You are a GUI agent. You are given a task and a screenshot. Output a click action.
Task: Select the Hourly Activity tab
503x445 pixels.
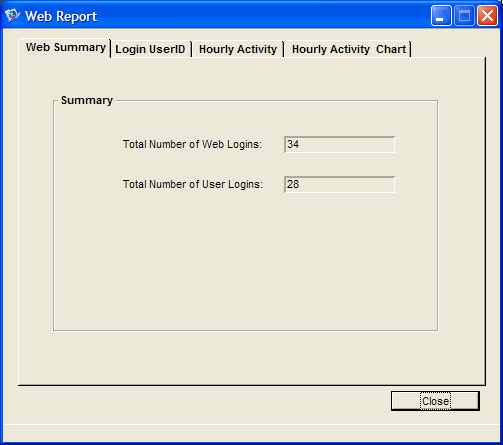pyautogui.click(x=238, y=49)
